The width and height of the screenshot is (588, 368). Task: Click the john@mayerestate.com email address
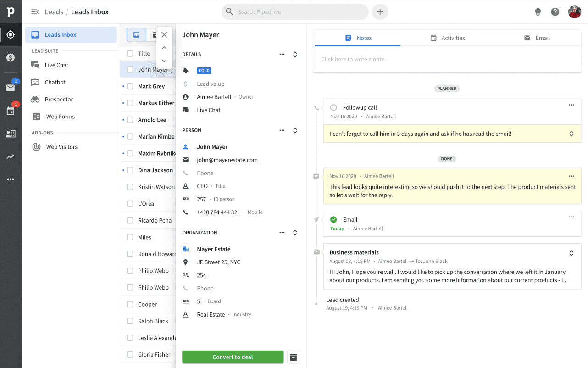pyautogui.click(x=227, y=160)
